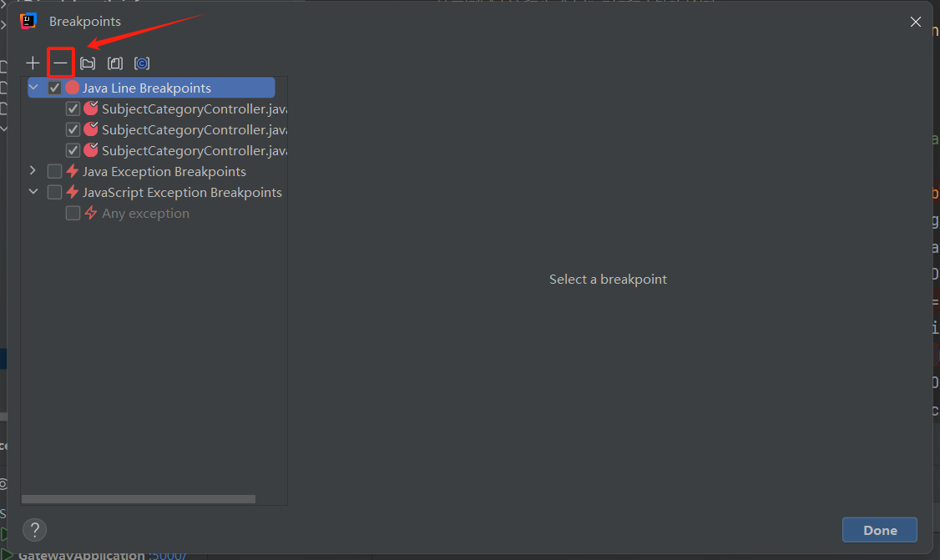940x560 pixels.
Task: Click the Add breakpoint plus icon
Action: [33, 63]
